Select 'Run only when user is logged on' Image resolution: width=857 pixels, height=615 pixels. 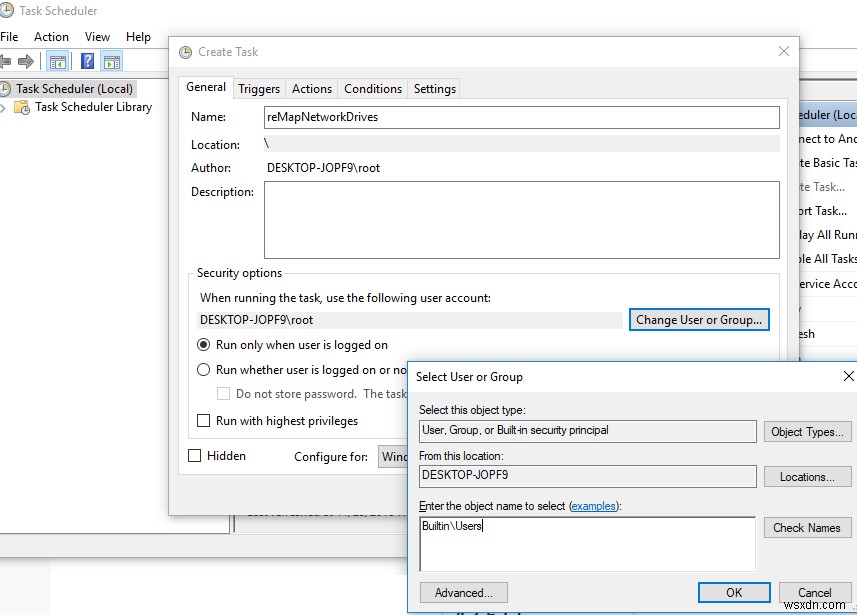[x=204, y=347]
